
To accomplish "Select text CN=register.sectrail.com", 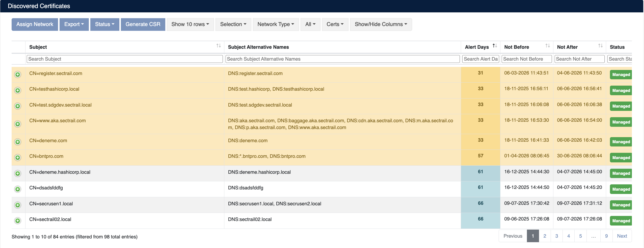I will (56, 73).
